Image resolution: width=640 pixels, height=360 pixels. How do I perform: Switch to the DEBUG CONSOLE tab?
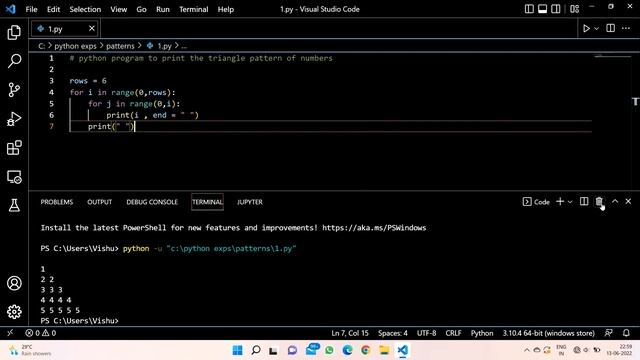[x=152, y=202]
